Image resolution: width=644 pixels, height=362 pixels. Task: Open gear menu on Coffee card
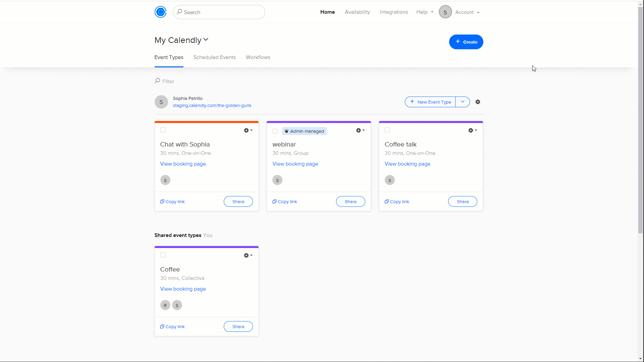248,255
